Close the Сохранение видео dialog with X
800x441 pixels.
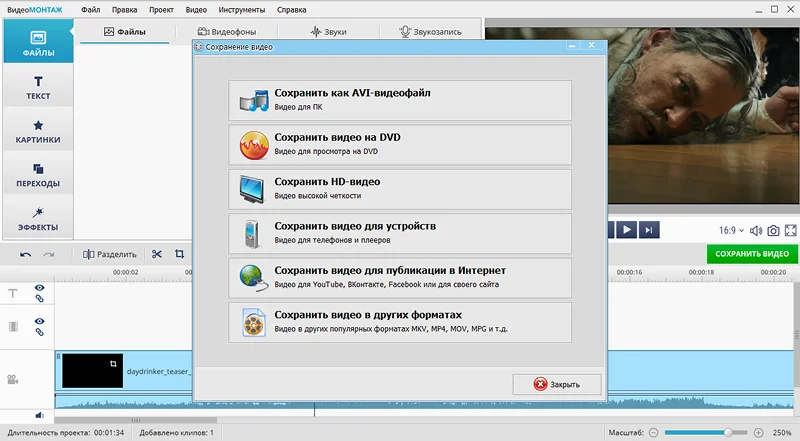click(591, 45)
